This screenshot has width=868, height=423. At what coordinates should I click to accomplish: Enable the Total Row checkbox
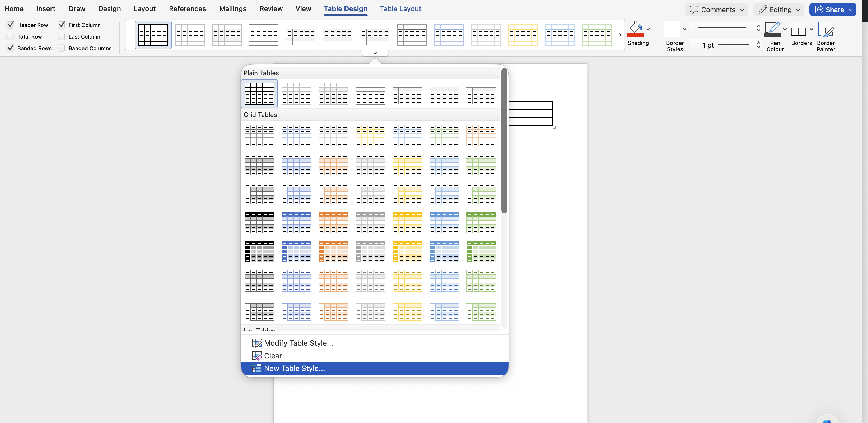tap(10, 36)
